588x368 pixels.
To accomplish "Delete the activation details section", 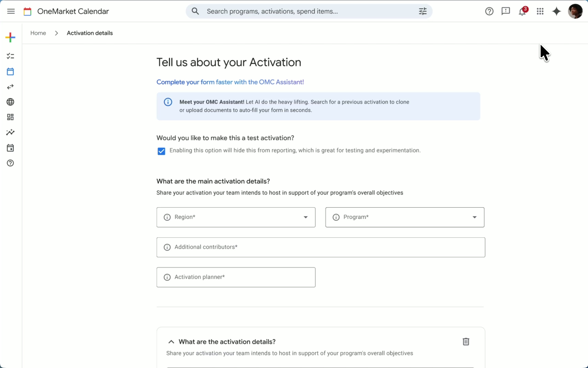I will point(466,342).
